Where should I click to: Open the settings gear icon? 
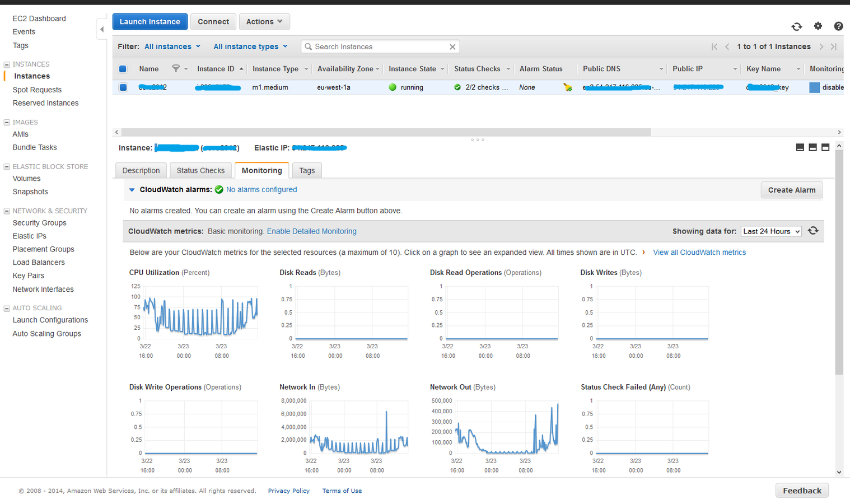point(818,26)
